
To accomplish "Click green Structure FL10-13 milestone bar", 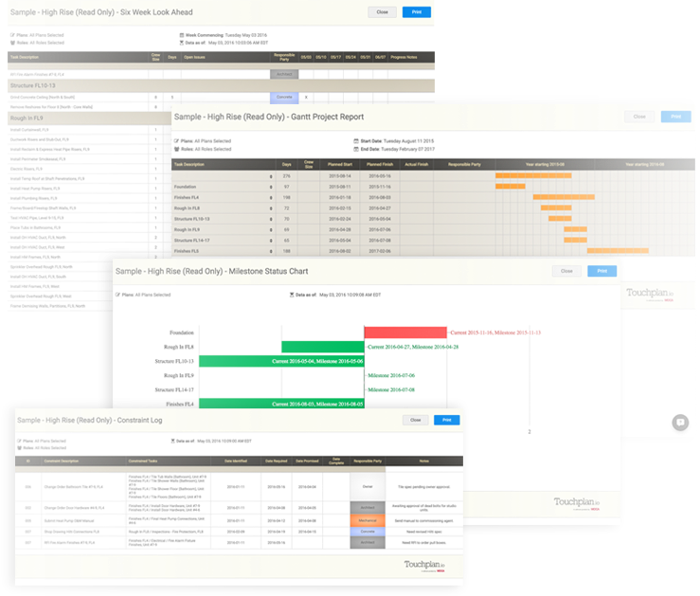I will 281,361.
